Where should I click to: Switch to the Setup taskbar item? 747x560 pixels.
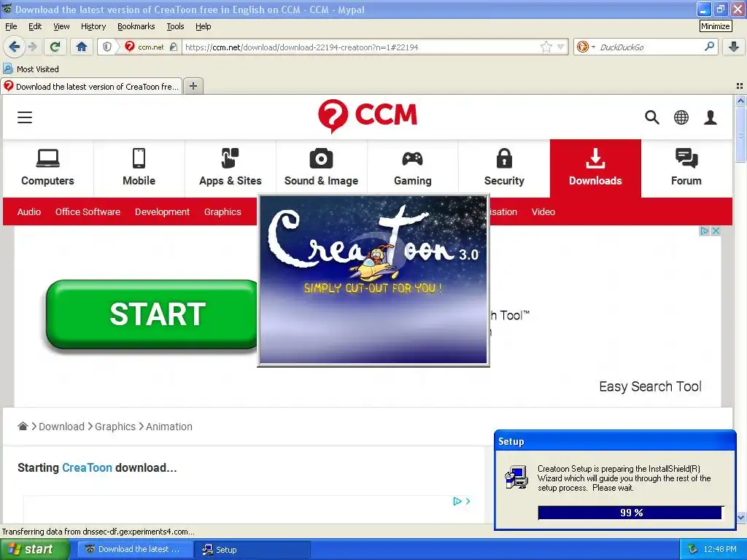point(252,550)
